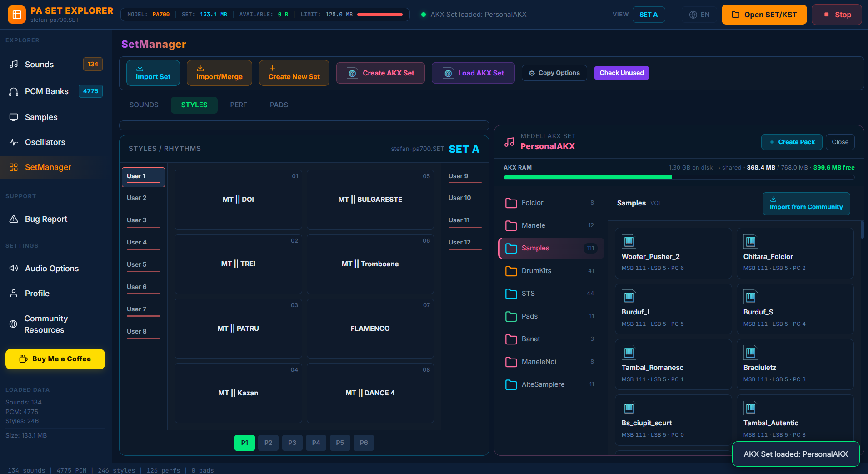Switch to page P2

pyautogui.click(x=269, y=443)
